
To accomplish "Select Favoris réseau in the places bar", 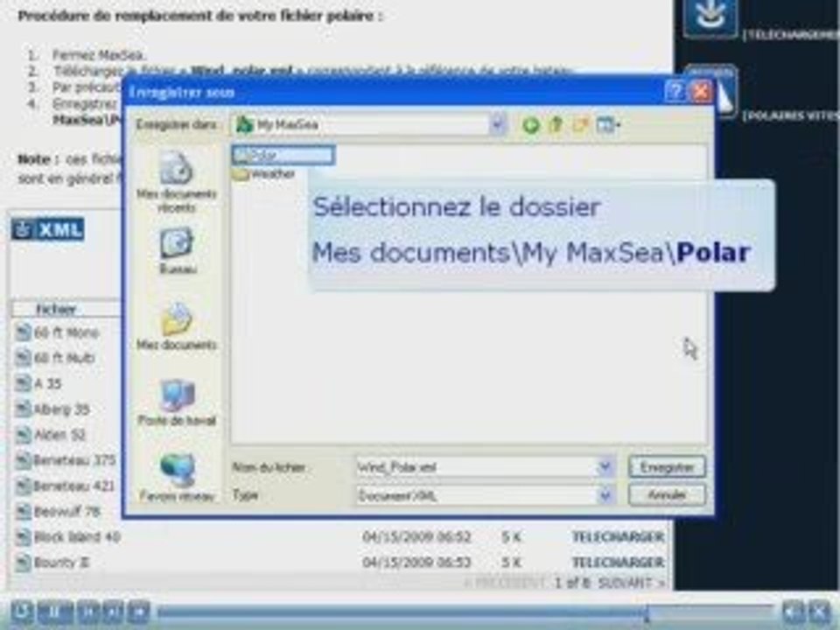I will pos(177,478).
